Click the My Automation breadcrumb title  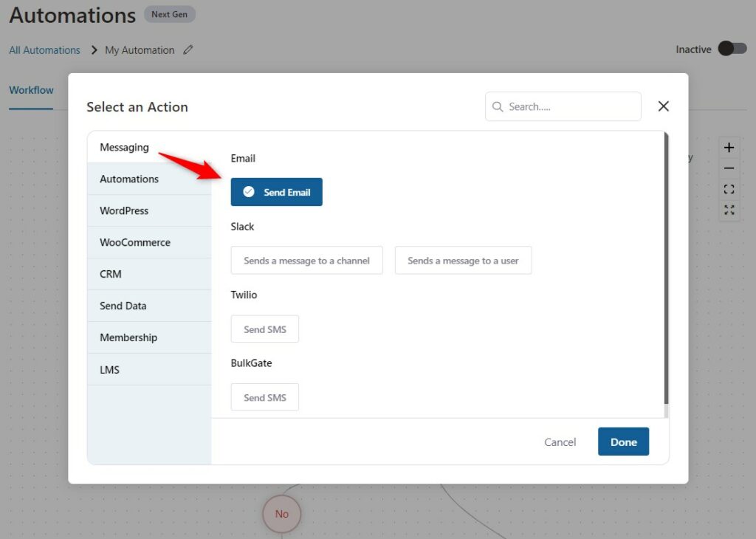click(140, 50)
